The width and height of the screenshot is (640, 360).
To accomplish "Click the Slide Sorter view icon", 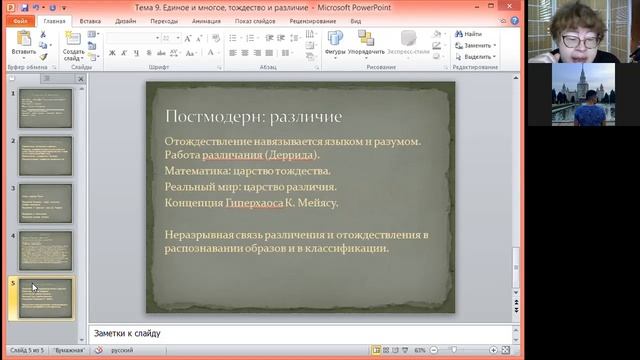I will (x=386, y=350).
